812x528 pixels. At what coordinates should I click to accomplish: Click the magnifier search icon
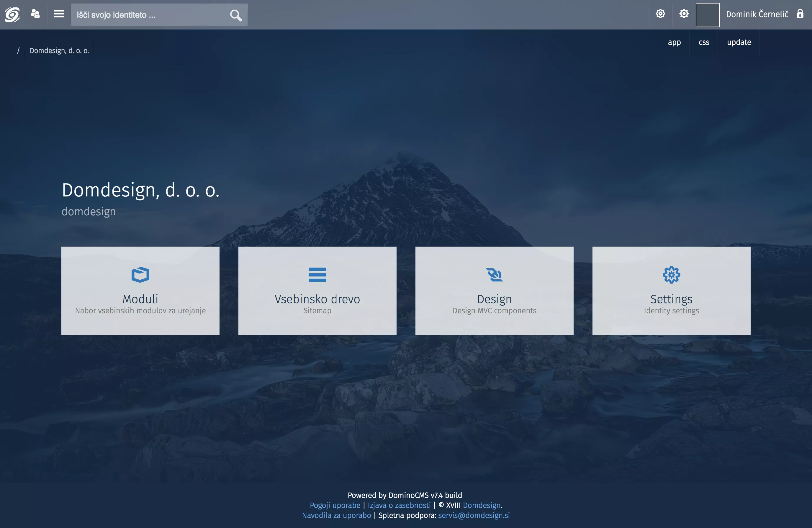[x=235, y=15]
